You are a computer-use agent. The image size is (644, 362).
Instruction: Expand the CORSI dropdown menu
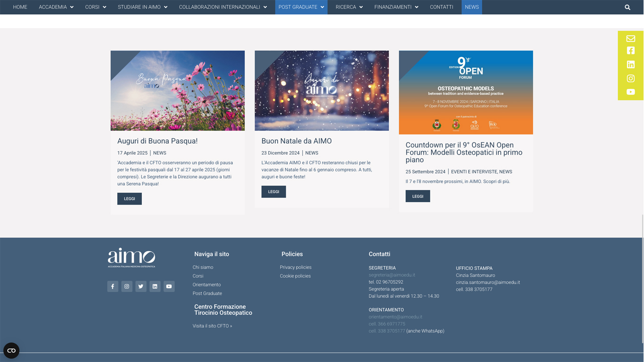(x=96, y=7)
